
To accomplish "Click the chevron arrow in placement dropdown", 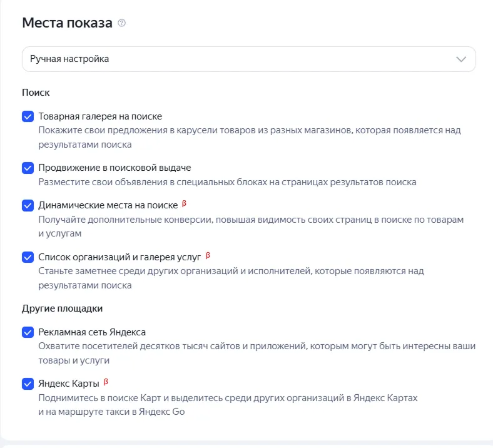I will [462, 59].
